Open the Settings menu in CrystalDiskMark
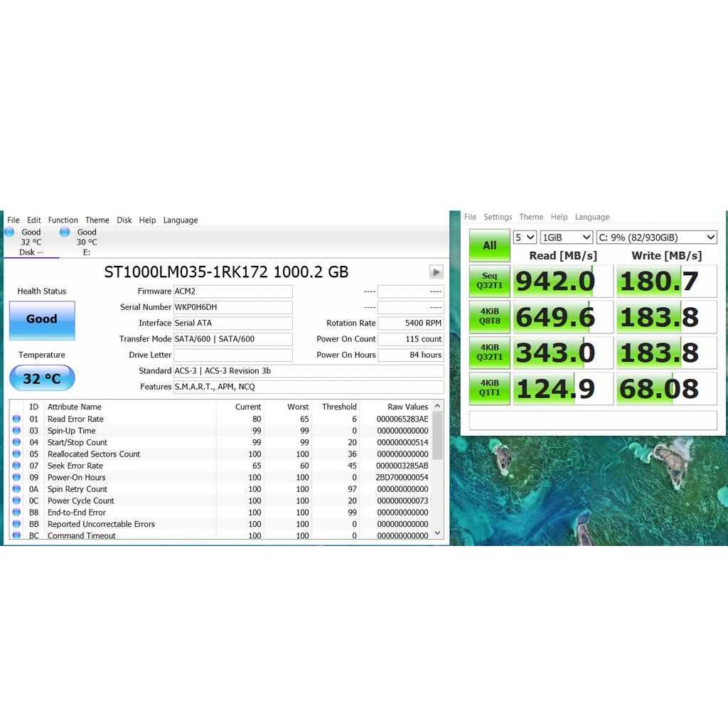 (498, 218)
